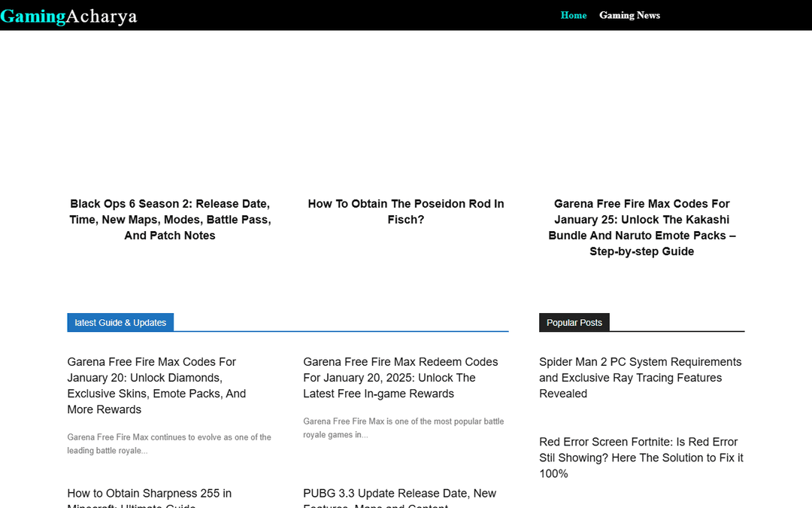The width and height of the screenshot is (812, 508).
Task: Open the Home menu item
Action: pyautogui.click(x=573, y=15)
